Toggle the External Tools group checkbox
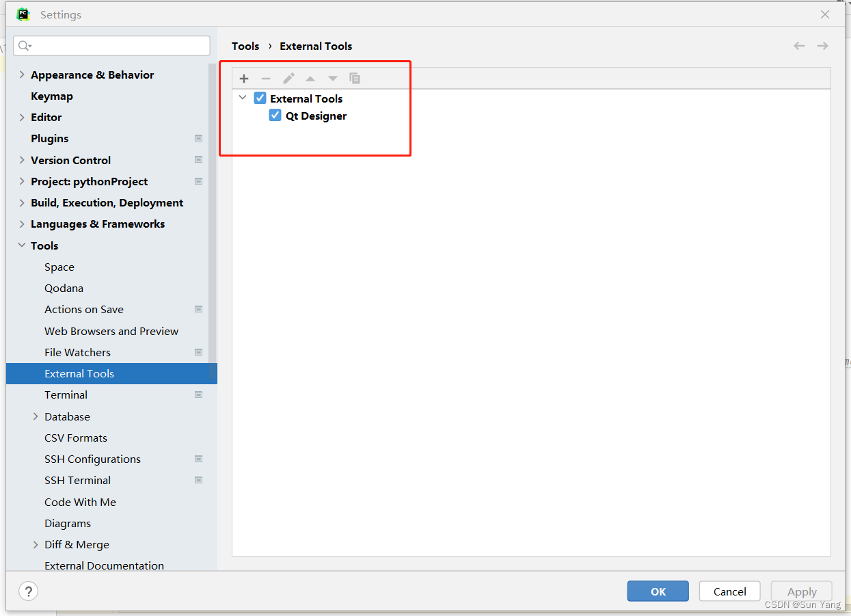Viewport: 851px width, 616px height. tap(260, 98)
